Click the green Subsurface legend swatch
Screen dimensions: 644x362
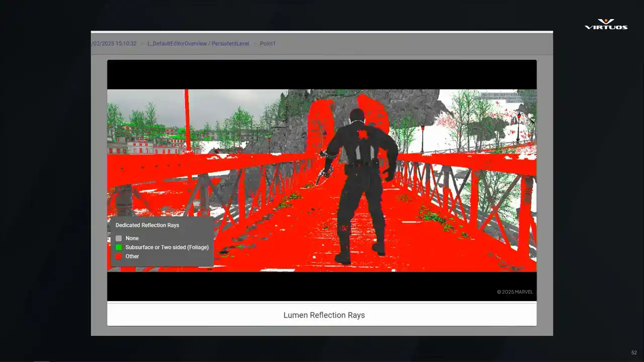[119, 247]
